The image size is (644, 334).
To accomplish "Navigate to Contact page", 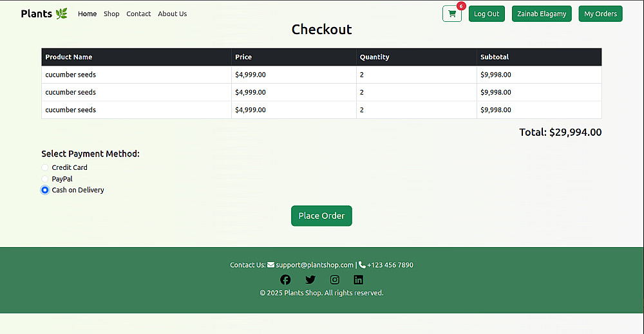I will (138, 14).
